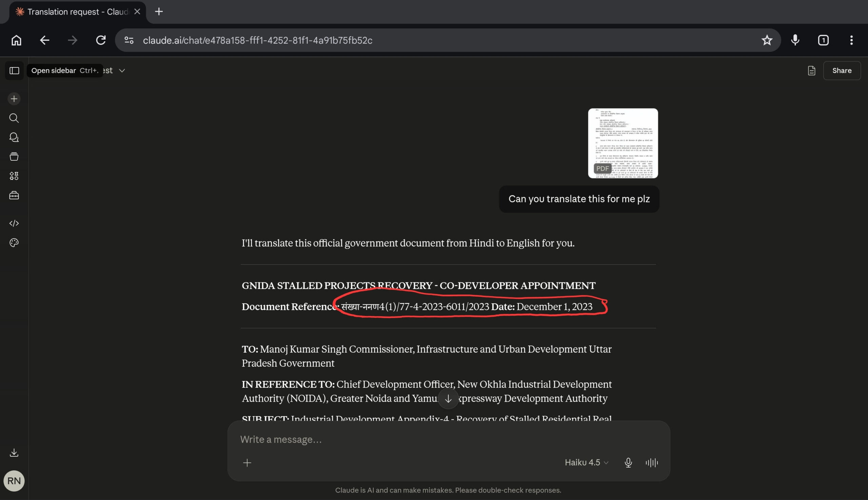
Task: Open the toolbox briefcase icon in sidebar
Action: click(x=14, y=195)
